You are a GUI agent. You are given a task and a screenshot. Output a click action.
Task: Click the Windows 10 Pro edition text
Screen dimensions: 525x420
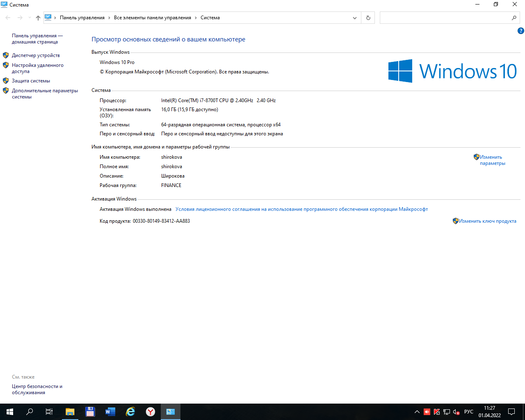point(117,62)
